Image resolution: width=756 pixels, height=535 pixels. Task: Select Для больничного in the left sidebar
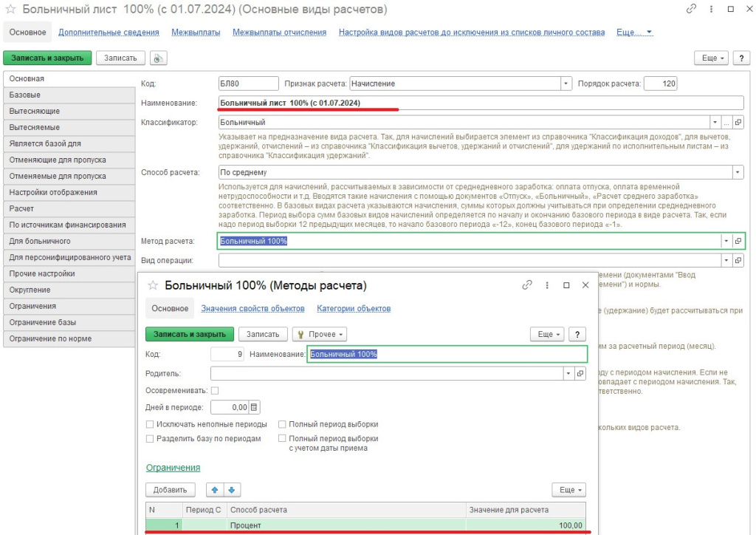click(x=40, y=241)
